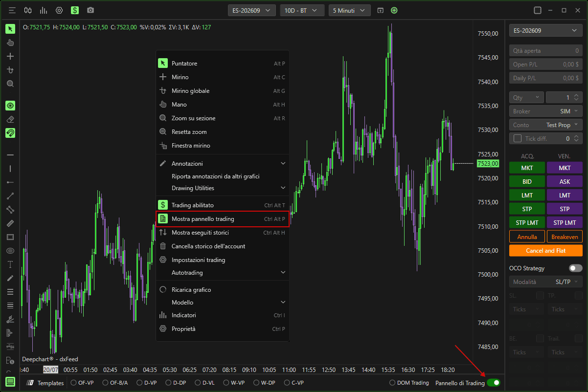Open 5 Minuti timeframe dropdown
The image size is (588, 392).
pos(349,10)
